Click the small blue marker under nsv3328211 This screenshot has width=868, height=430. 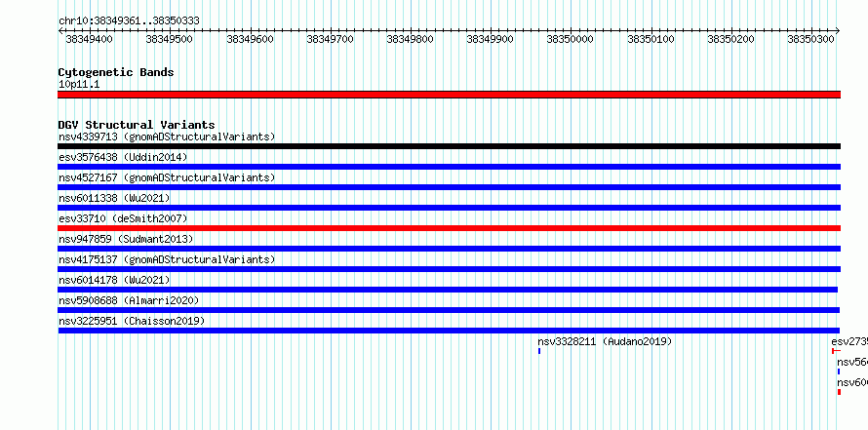click(539, 351)
